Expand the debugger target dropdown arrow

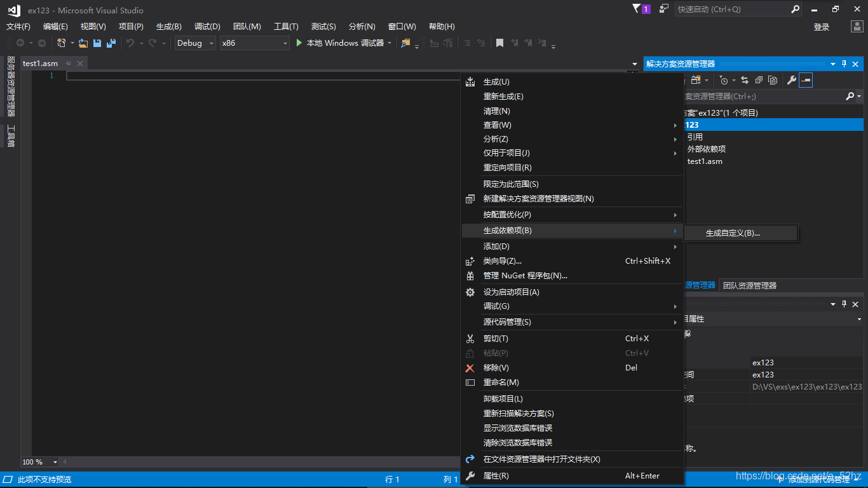click(x=389, y=43)
